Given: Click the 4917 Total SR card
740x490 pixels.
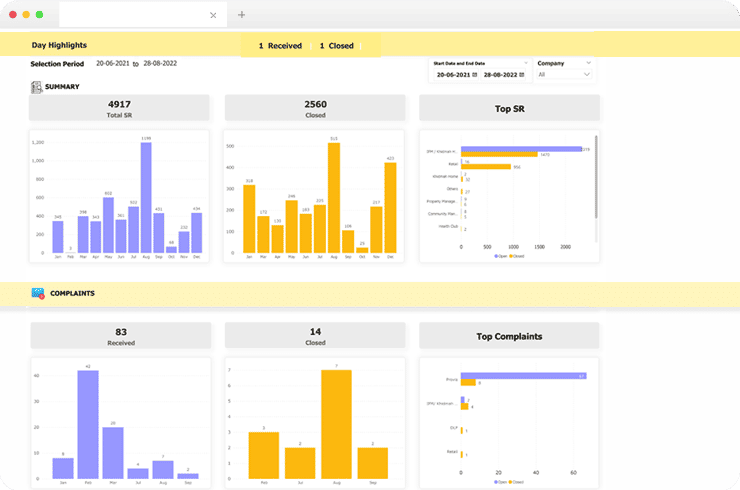Looking at the screenshot, I should [119, 108].
